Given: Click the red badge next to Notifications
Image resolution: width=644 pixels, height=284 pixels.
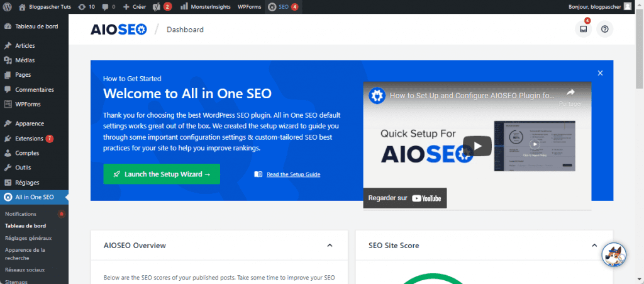Looking at the screenshot, I should (x=62, y=214).
